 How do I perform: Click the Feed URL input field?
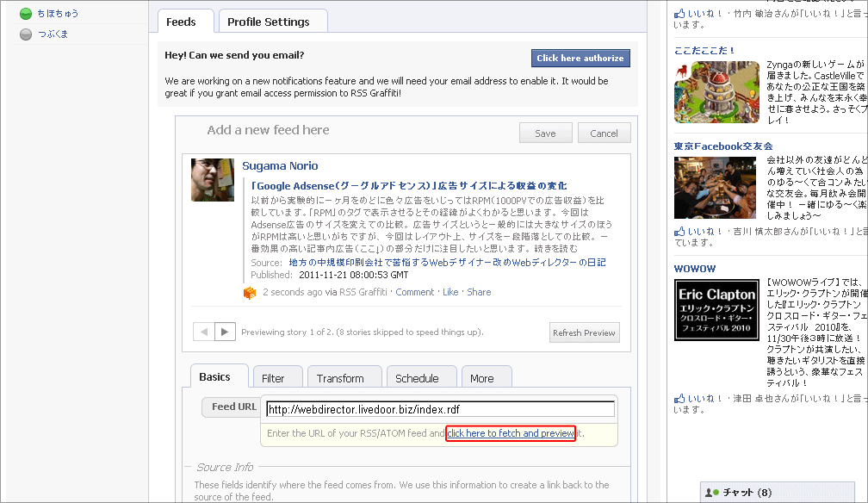(440, 409)
